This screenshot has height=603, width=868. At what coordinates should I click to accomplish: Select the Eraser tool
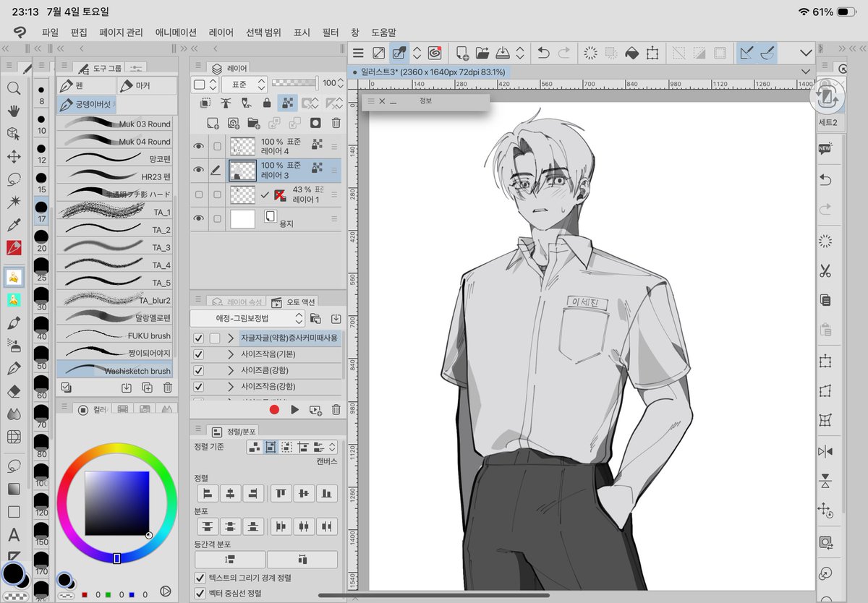click(x=13, y=390)
